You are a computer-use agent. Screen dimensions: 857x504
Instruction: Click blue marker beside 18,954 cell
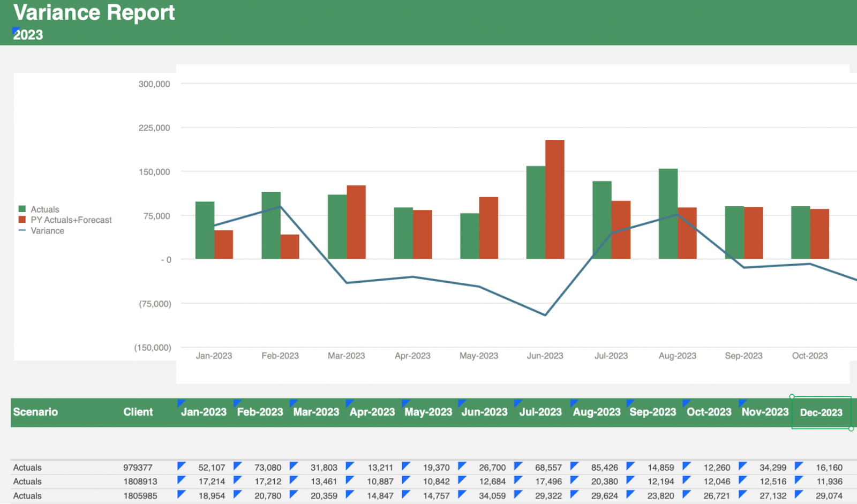point(181,494)
